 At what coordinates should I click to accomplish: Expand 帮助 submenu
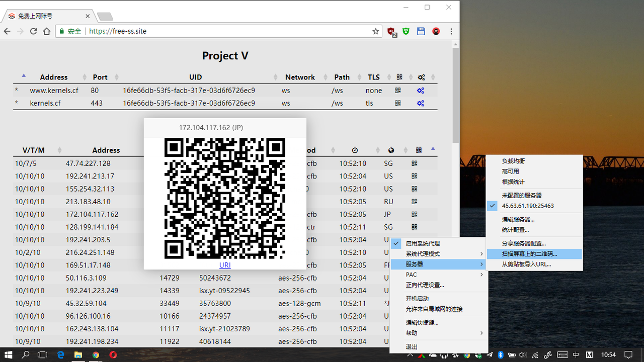point(439,333)
